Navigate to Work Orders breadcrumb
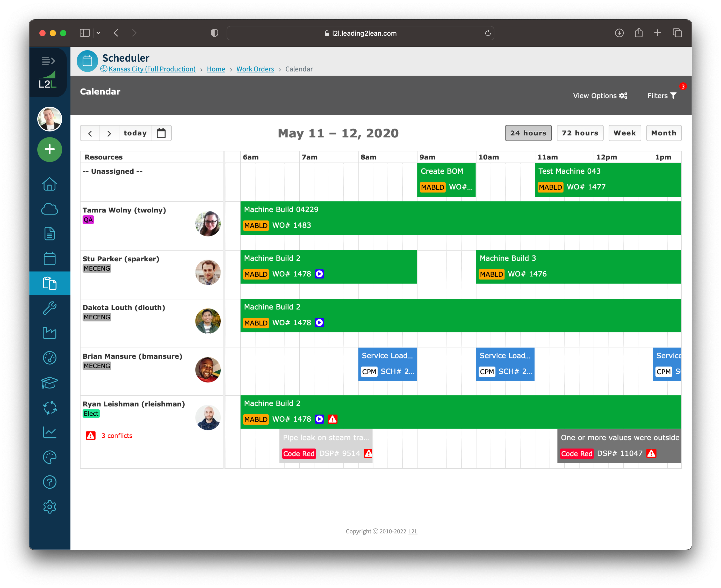 point(255,69)
